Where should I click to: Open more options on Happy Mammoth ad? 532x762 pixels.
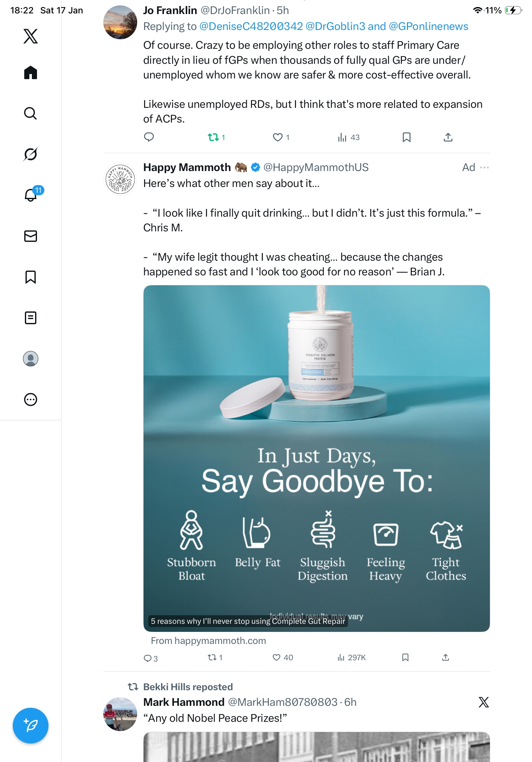click(484, 168)
